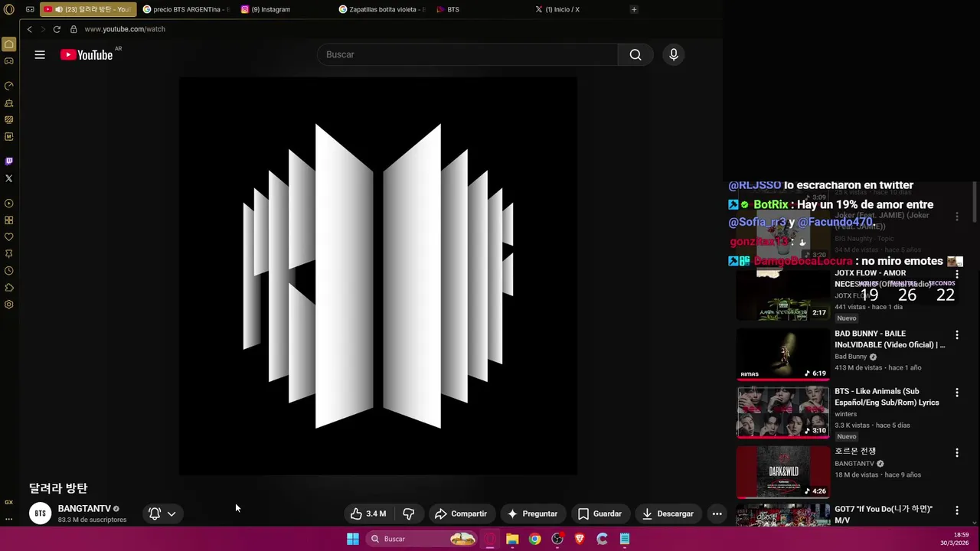Open GX Corner gamepad icon in sidebar
This screenshot has height=551, width=980.
pyautogui.click(x=9, y=61)
